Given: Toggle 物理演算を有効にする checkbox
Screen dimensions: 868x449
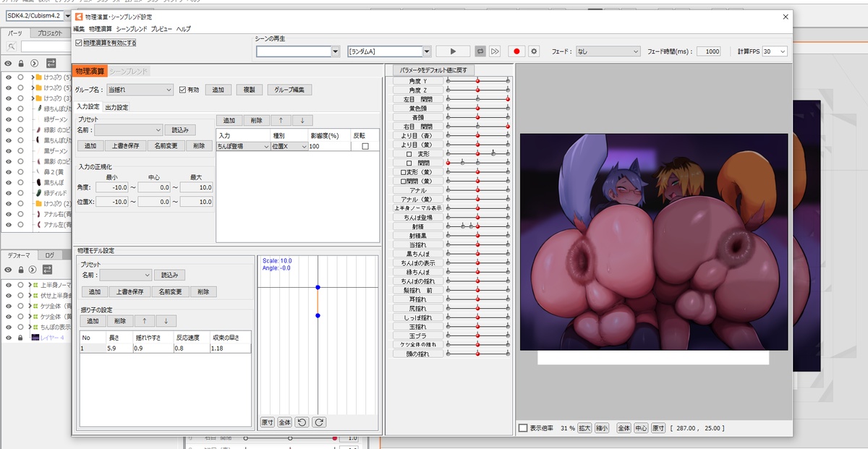Looking at the screenshot, I should 79,43.
